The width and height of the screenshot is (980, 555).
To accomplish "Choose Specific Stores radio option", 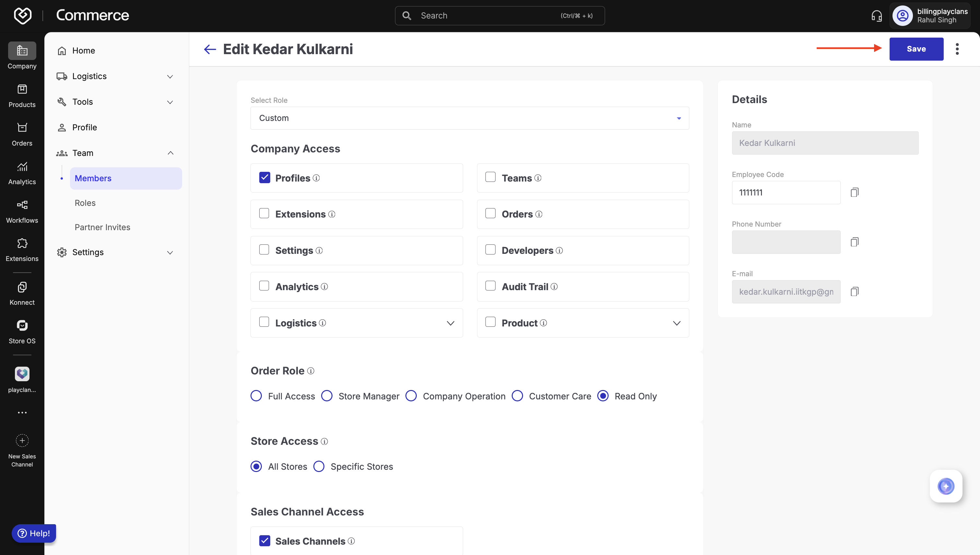I will (x=319, y=466).
